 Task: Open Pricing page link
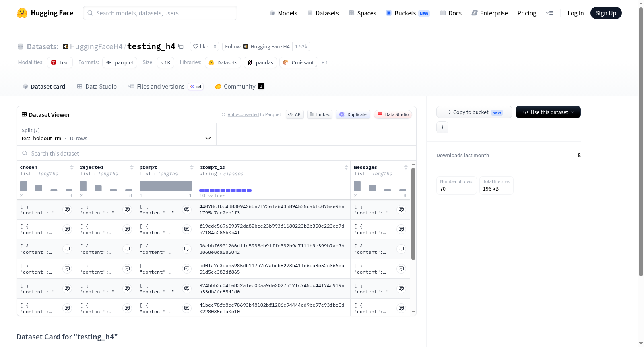point(527,13)
